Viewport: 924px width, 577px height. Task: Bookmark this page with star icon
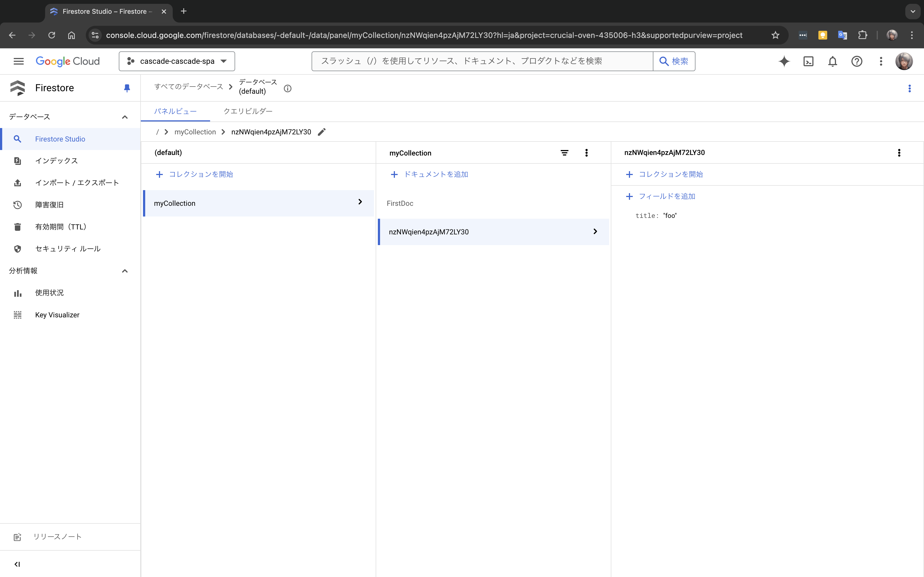pyautogui.click(x=775, y=35)
